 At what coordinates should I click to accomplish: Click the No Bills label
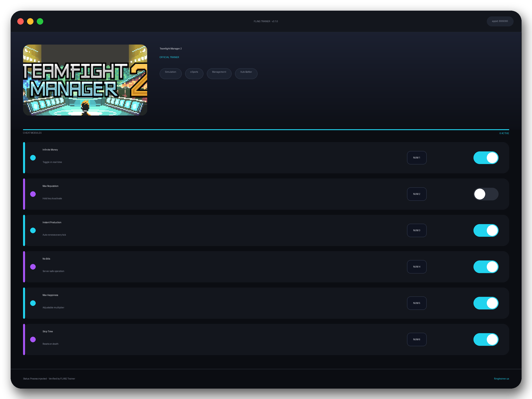(x=46, y=258)
